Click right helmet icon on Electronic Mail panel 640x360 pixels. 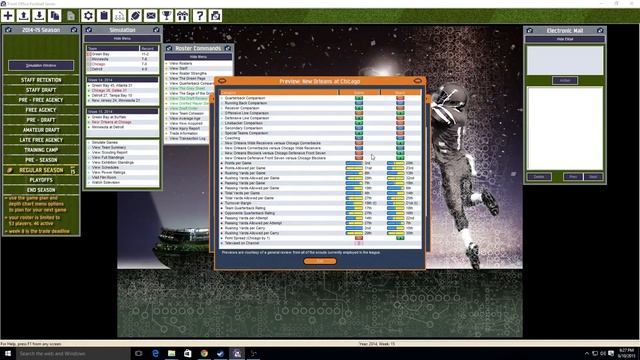point(600,30)
